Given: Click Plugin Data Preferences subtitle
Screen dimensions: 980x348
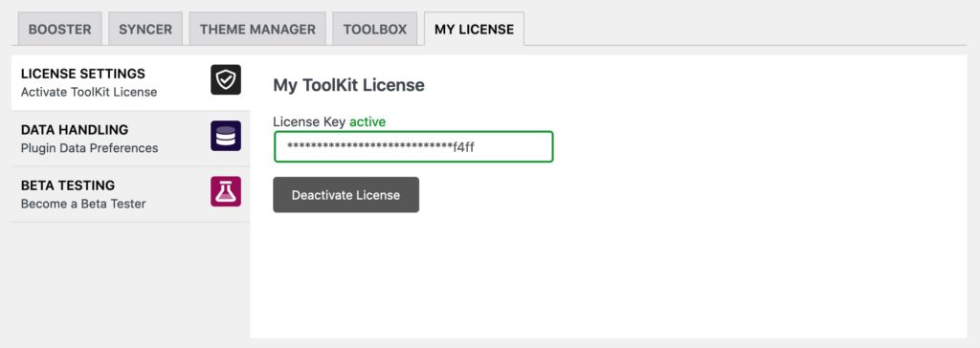Looking at the screenshot, I should (x=89, y=148).
